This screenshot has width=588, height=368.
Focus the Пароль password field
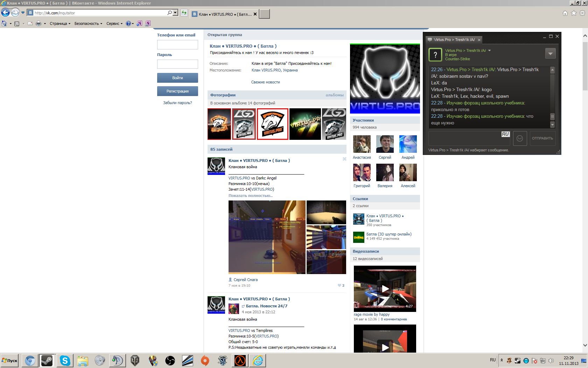[177, 64]
